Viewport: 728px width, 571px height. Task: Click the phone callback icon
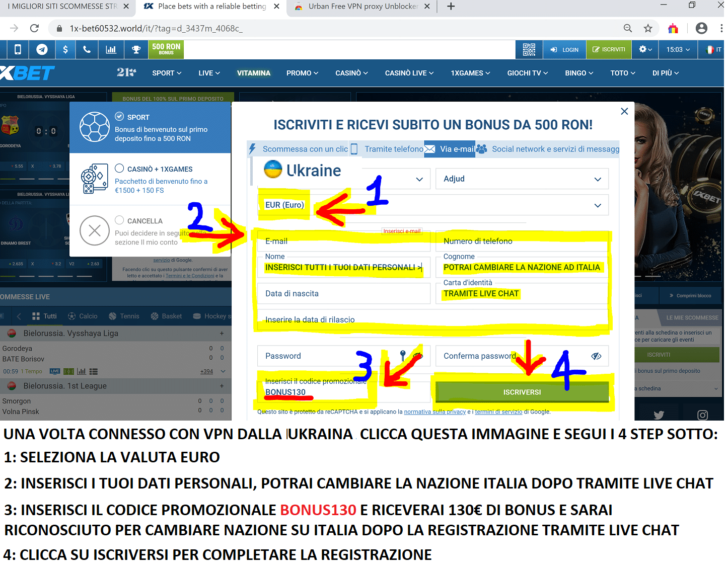(x=87, y=50)
